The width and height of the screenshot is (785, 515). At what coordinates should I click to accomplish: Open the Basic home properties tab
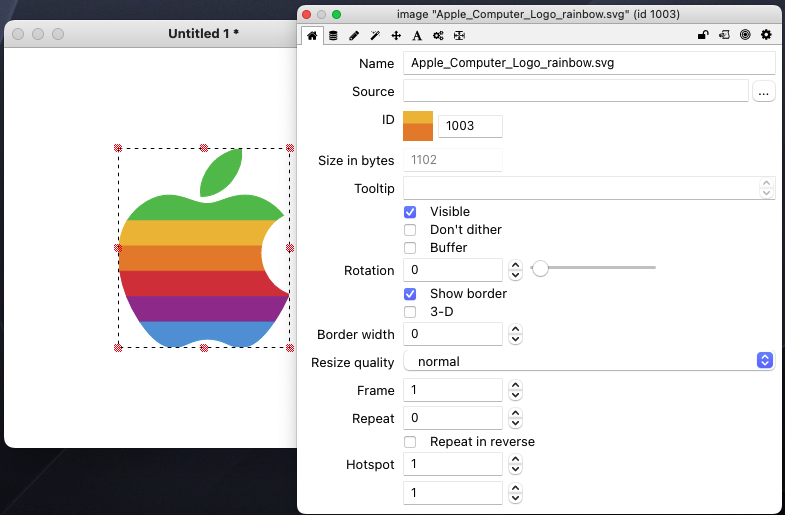[x=312, y=35]
